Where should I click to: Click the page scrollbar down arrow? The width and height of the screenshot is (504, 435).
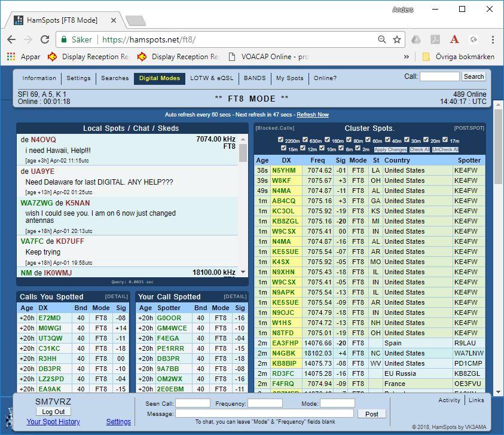pos(498,392)
